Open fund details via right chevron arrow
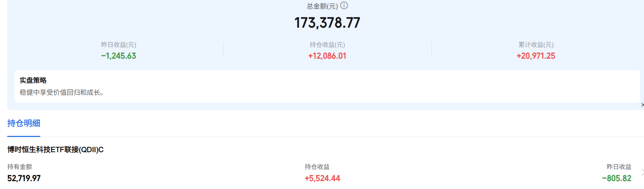 642,172
